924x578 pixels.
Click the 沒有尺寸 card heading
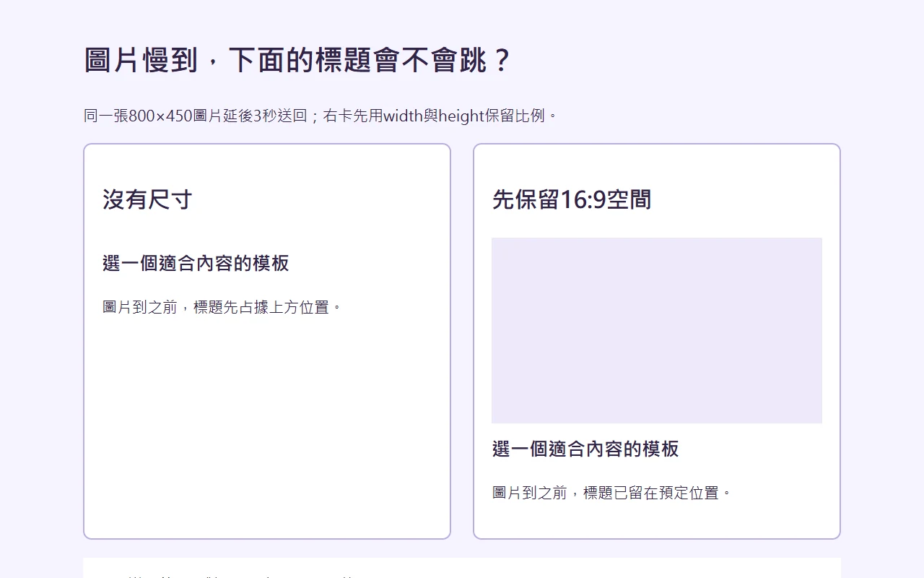pyautogui.click(x=147, y=199)
